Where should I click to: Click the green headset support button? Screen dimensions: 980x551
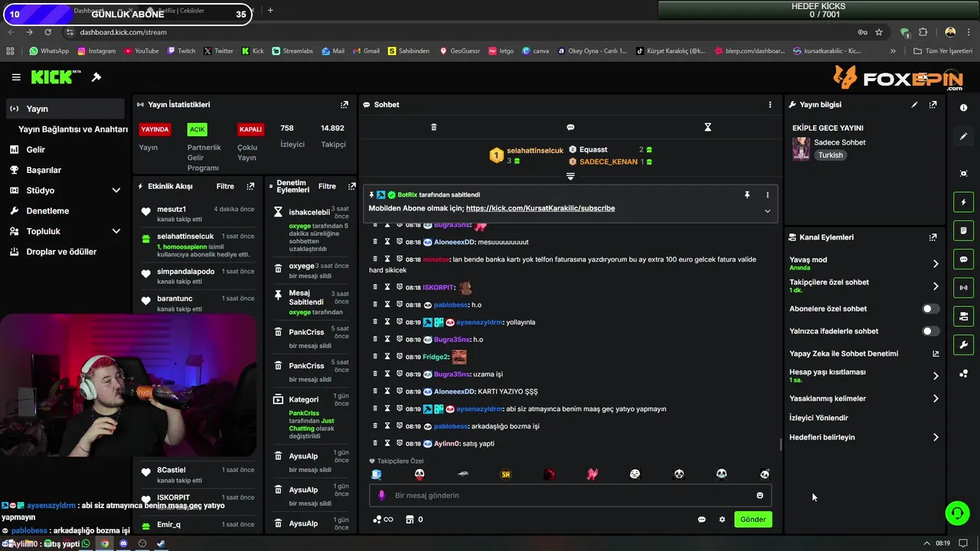[957, 513]
